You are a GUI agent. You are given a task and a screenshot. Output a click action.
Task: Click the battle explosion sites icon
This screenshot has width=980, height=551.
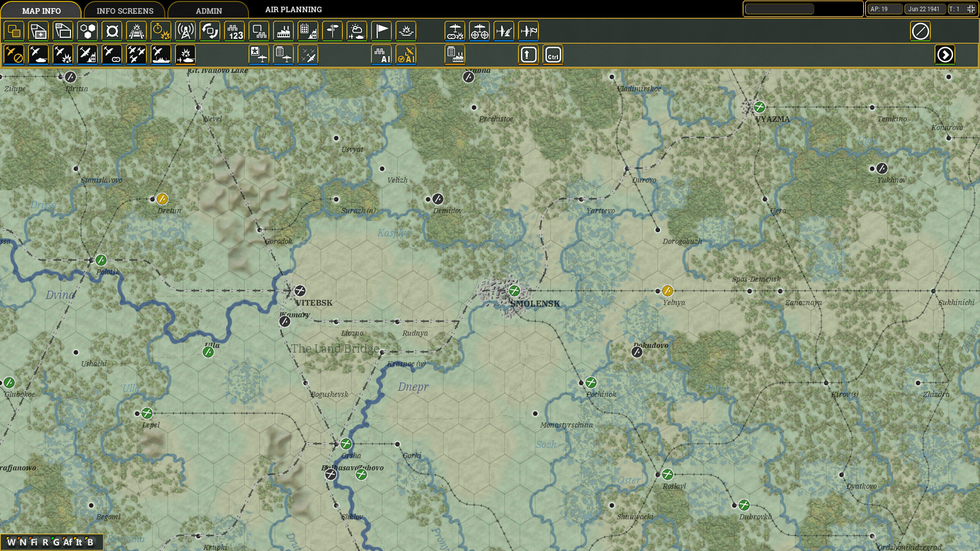pyautogui.click(x=406, y=31)
